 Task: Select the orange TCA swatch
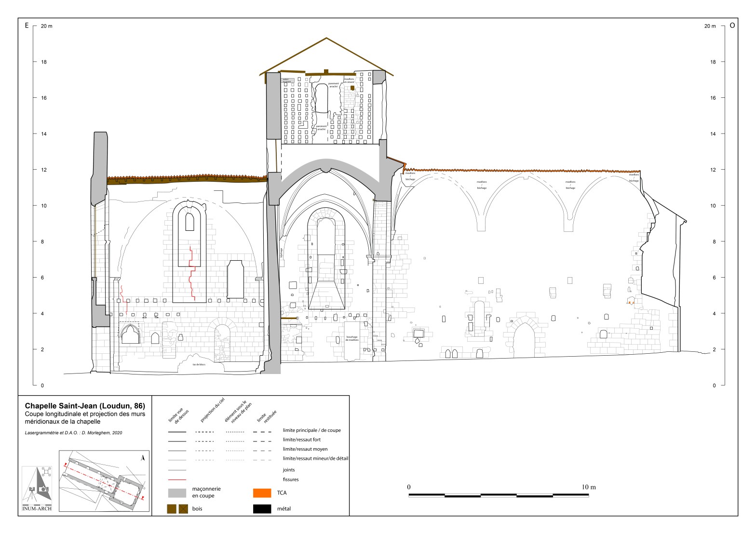262,493
